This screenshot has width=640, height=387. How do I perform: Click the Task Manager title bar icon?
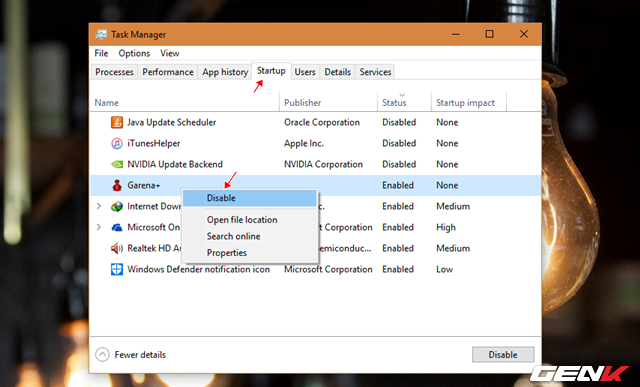(101, 34)
